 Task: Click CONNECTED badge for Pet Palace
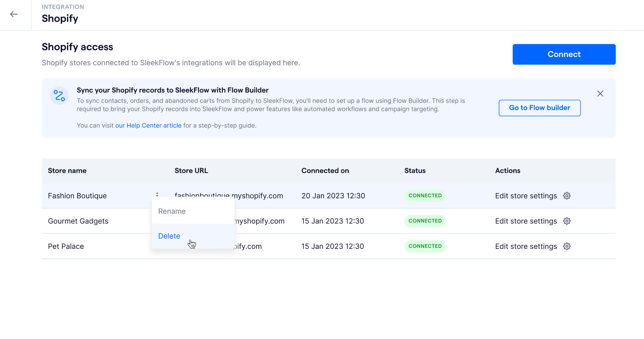point(425,246)
